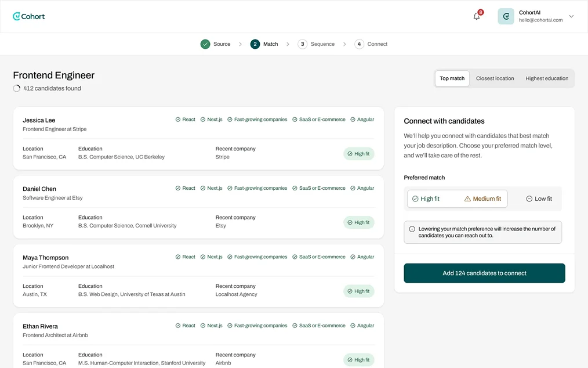Viewport: 588px width, 368px height.
Task: Sort by Closest location
Action: [495, 78]
